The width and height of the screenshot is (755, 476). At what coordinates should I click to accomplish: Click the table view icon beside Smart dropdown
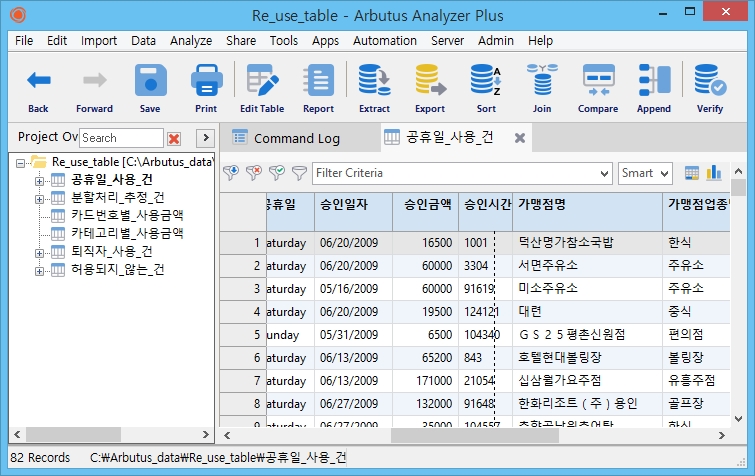(691, 173)
